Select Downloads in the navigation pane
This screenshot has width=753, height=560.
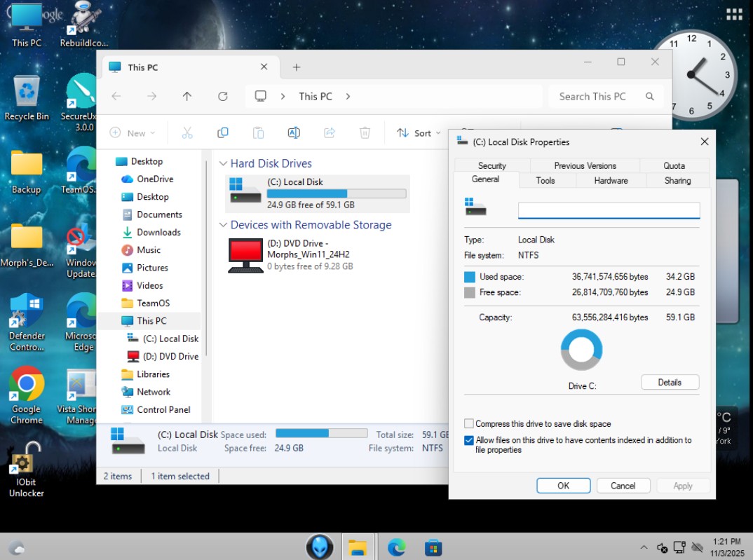[x=158, y=233]
